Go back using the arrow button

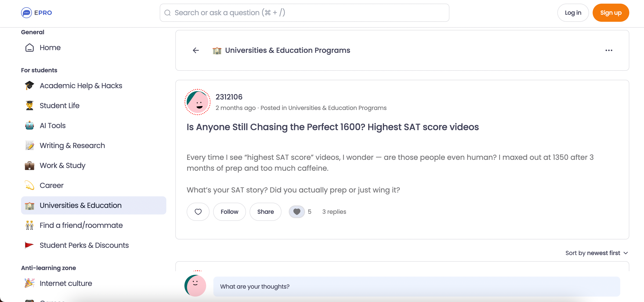click(196, 50)
